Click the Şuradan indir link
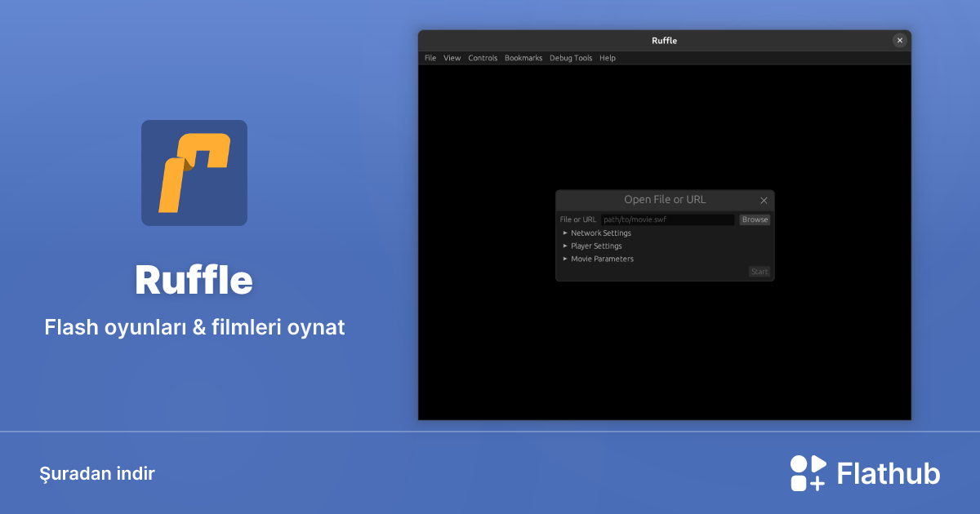This screenshot has height=514, width=980. tap(97, 473)
